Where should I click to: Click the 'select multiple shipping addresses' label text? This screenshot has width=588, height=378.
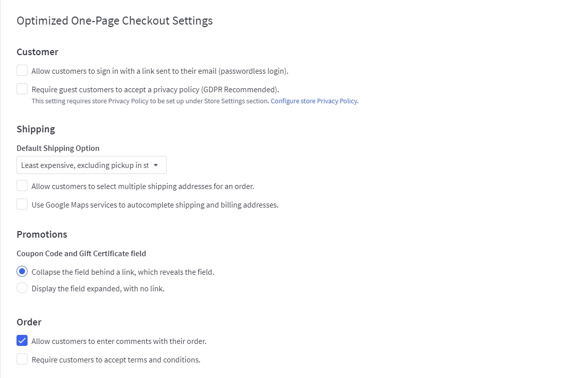(x=143, y=186)
